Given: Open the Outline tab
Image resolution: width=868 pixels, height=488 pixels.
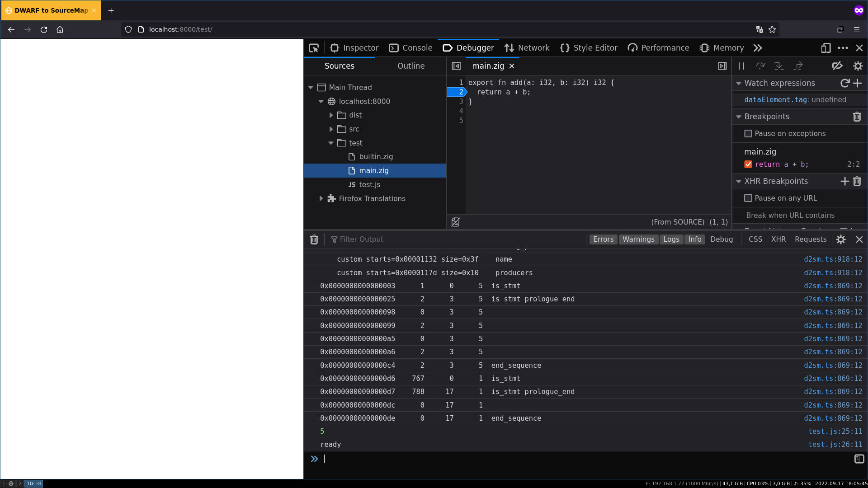Looking at the screenshot, I should (410, 66).
